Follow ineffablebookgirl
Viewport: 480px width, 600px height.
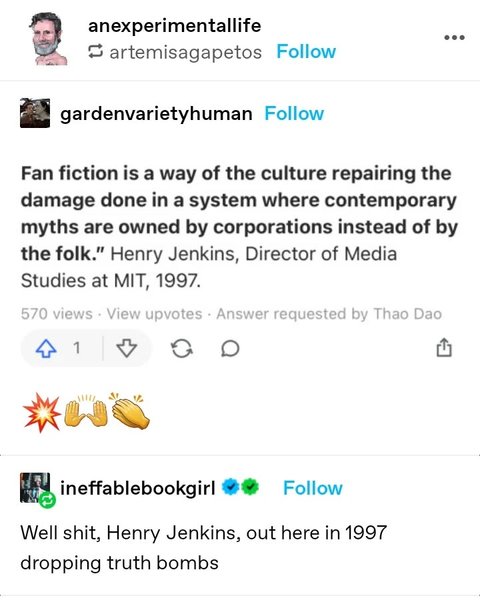tap(313, 488)
